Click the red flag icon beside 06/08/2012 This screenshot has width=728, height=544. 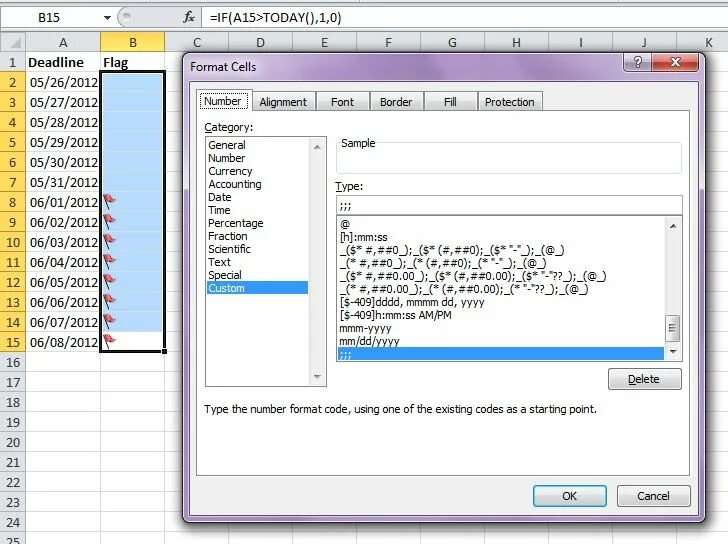[109, 341]
